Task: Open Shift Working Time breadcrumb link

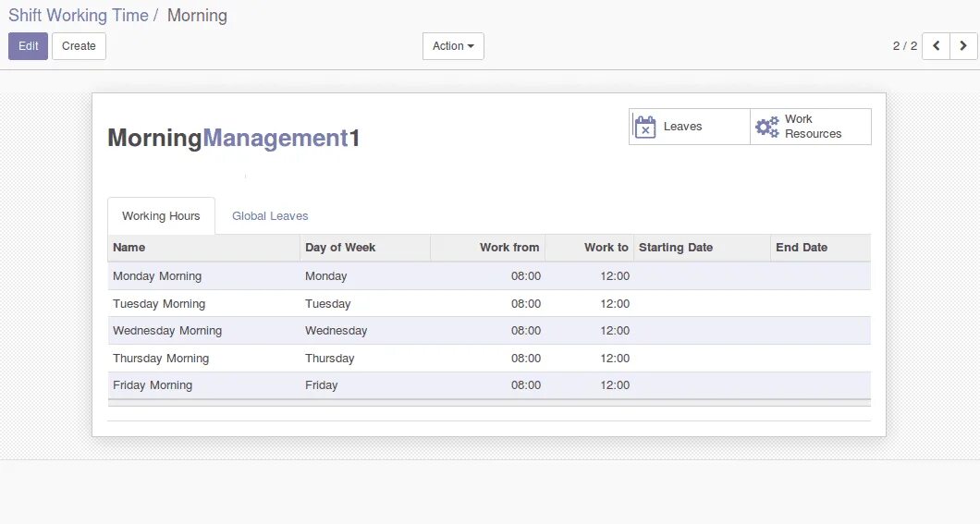Action: tap(79, 16)
